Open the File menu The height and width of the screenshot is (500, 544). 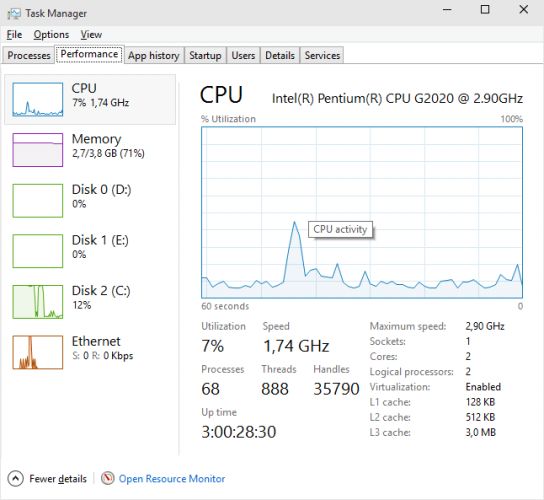click(x=14, y=35)
